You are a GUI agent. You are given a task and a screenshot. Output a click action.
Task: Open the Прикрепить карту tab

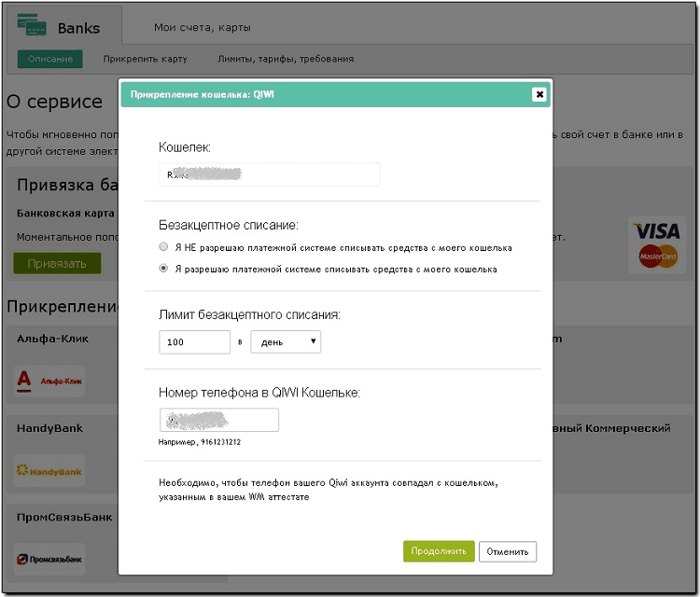(x=146, y=59)
